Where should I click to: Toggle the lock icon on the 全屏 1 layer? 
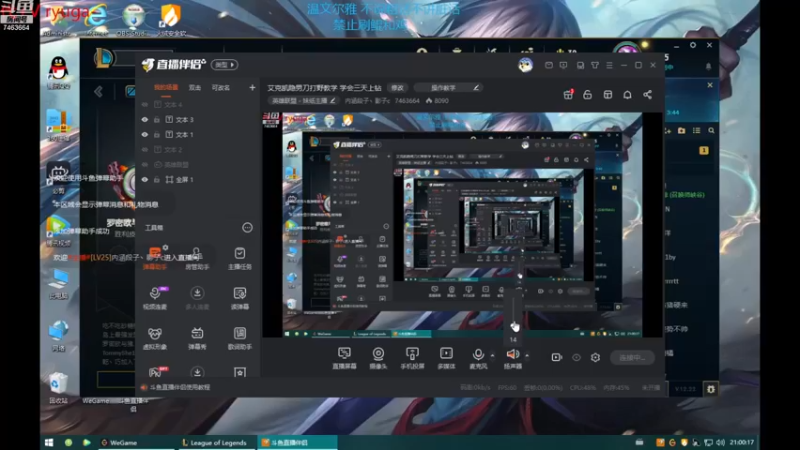point(157,180)
